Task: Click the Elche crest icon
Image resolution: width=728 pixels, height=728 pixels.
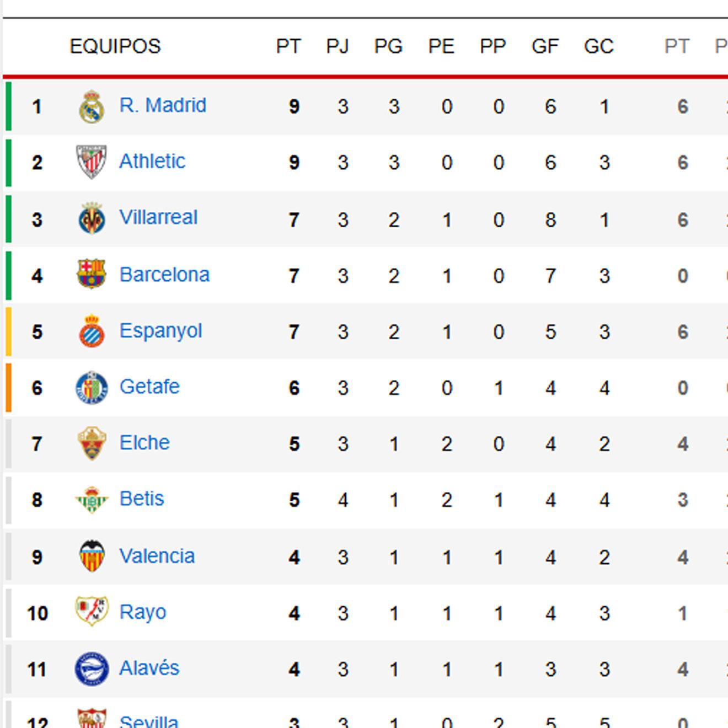Action: pos(92,443)
